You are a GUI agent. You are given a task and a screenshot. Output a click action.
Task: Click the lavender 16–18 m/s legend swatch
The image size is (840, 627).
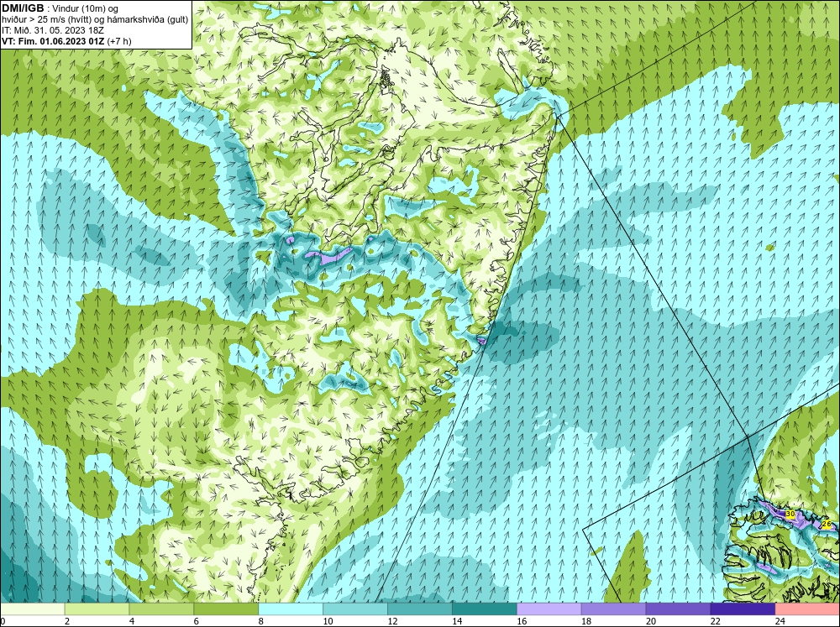pos(549,609)
